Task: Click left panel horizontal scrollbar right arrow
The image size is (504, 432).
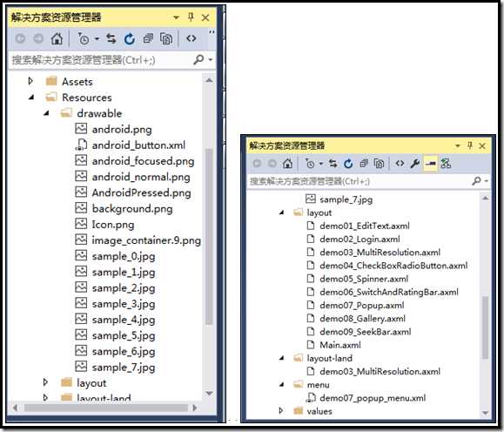Action: tap(194, 408)
